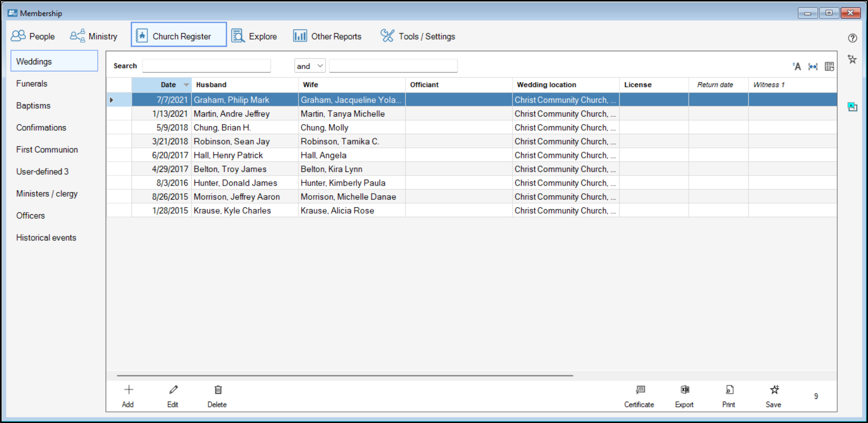Screen dimensions: 868x423
Task: Save the view with the star icon
Action: (x=774, y=390)
